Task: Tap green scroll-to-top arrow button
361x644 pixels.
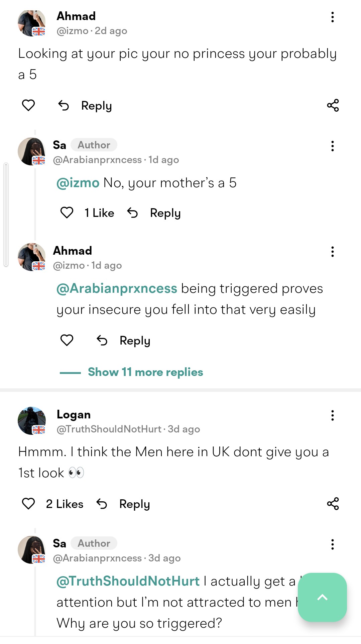Action: coord(322,597)
